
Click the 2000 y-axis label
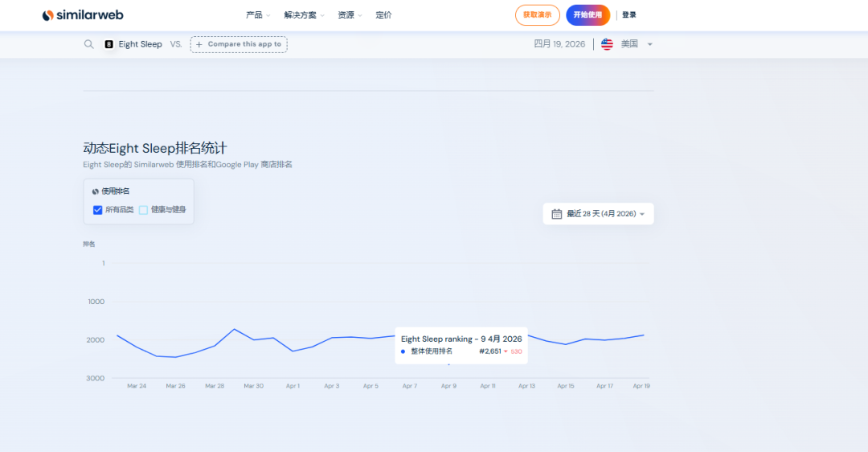pyautogui.click(x=95, y=340)
